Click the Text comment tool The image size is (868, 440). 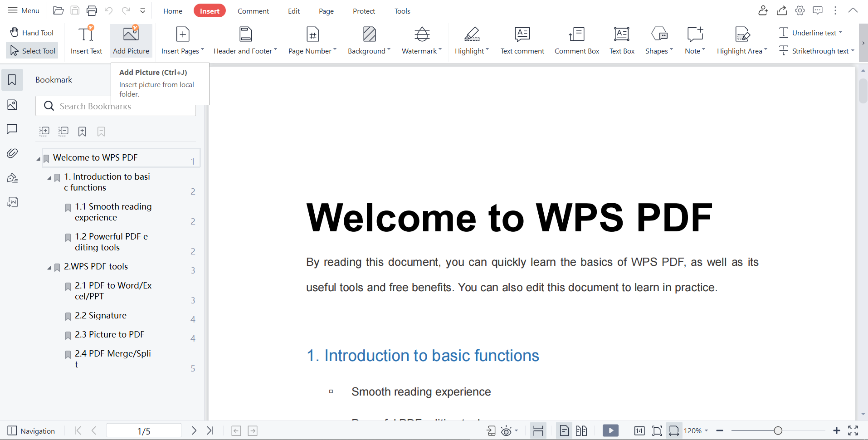point(522,40)
